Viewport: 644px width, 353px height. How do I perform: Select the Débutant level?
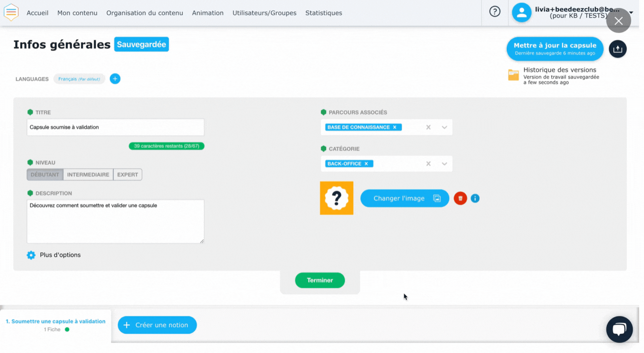[x=45, y=175]
